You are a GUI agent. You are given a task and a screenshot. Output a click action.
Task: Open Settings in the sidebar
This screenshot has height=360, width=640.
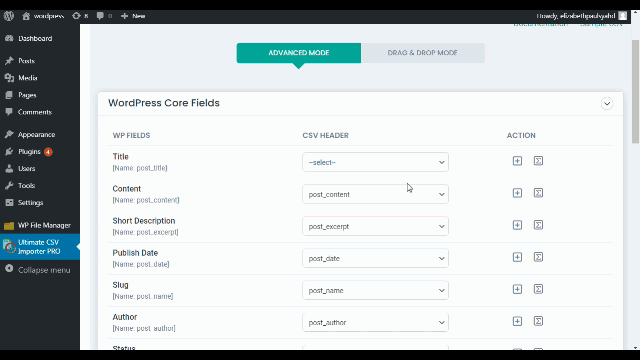[40, 203]
